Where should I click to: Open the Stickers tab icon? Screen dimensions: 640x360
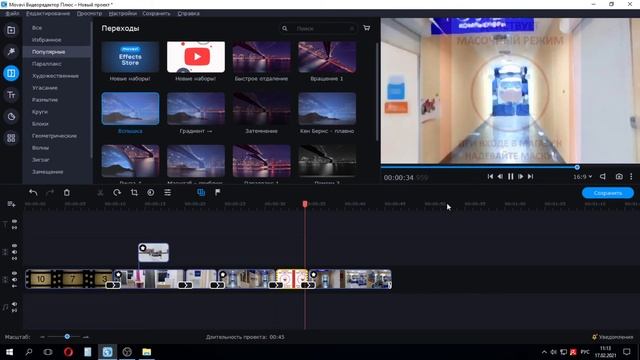(x=11, y=117)
